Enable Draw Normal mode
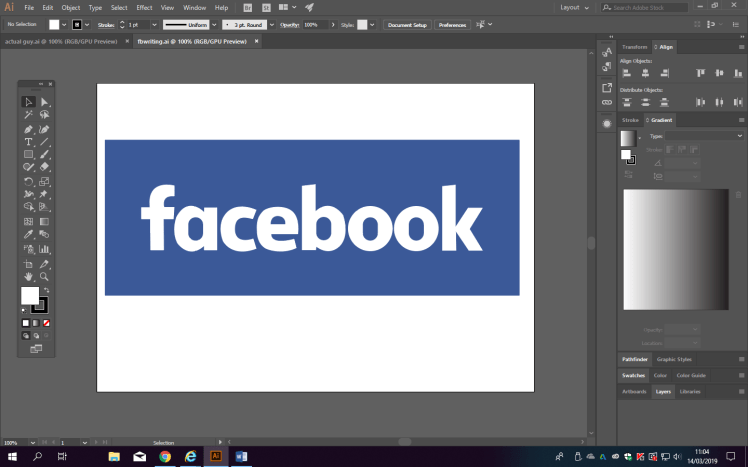Viewport: 748px width, 467px height. pos(26,336)
